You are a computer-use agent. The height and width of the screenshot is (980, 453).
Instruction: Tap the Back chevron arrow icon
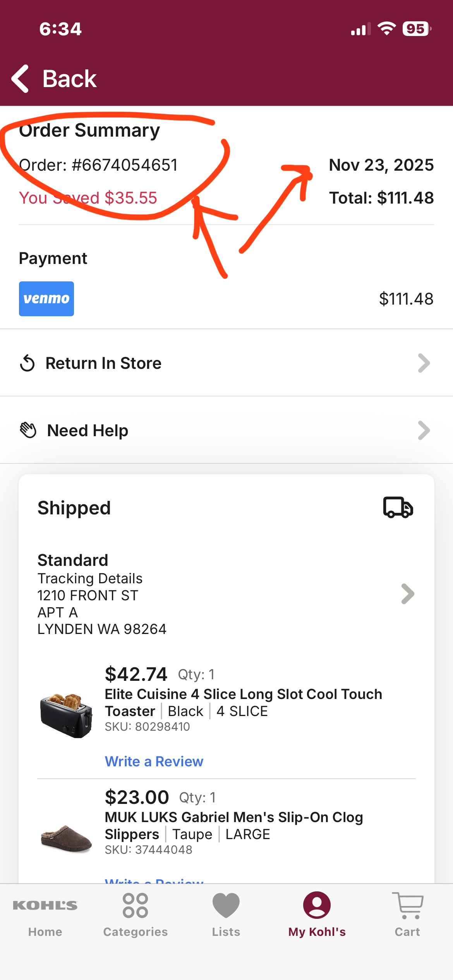20,79
